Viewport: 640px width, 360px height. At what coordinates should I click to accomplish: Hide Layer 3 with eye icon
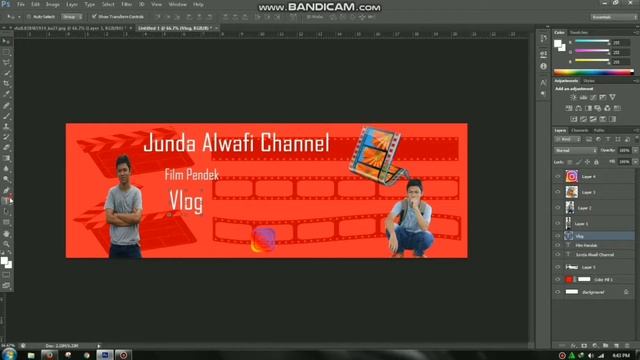pyautogui.click(x=558, y=192)
